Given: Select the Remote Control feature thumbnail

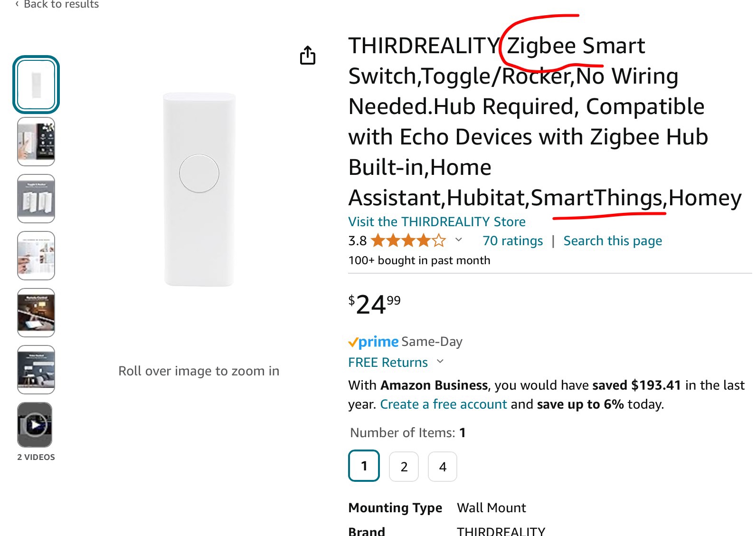Looking at the screenshot, I should [36, 313].
